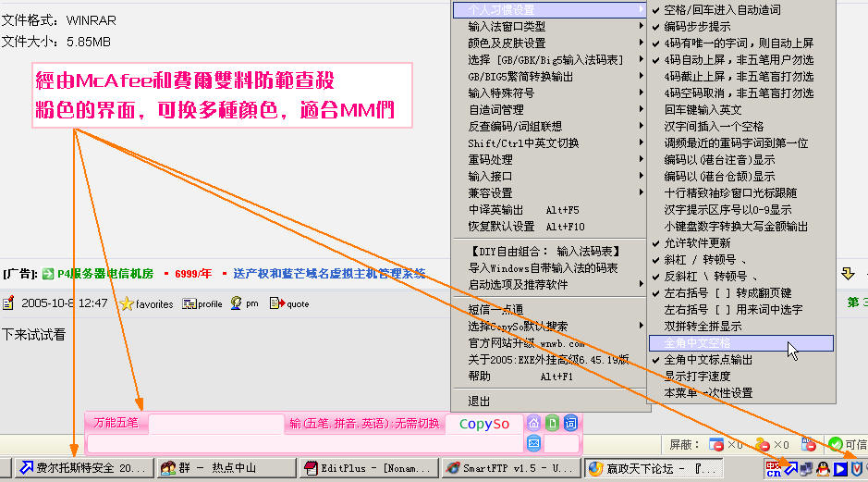Select 本菜单一次性设置 menu item
868x482 pixels.
pyautogui.click(x=741, y=393)
